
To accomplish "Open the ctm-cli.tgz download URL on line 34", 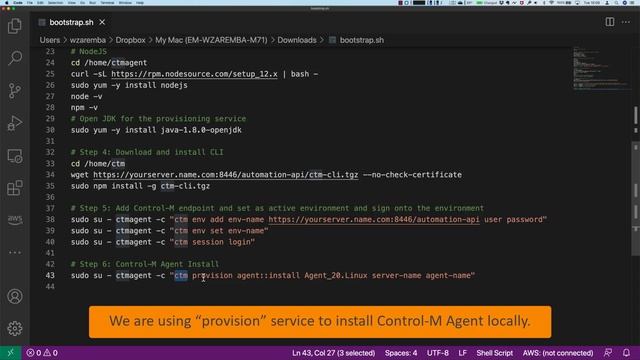I will pos(226,175).
